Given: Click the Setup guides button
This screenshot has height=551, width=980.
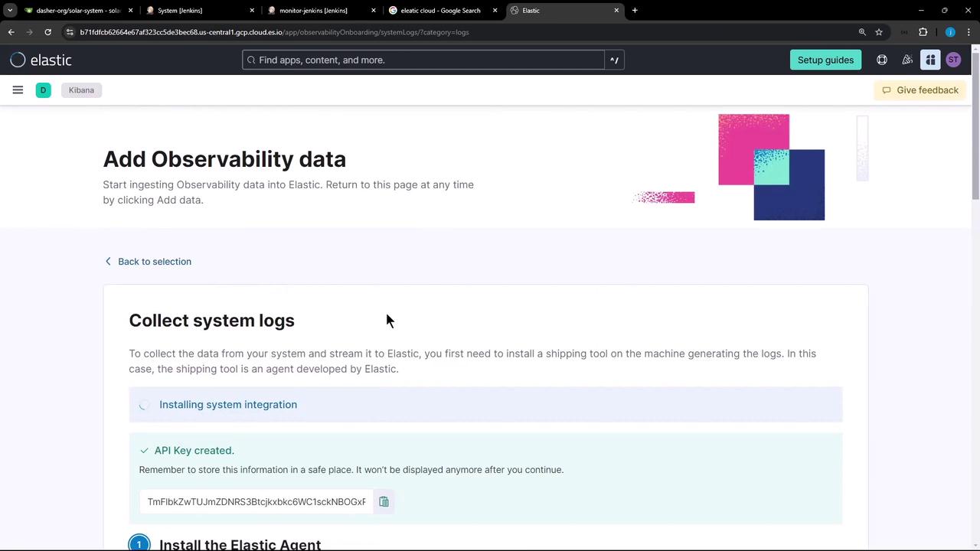Looking at the screenshot, I should click(x=825, y=60).
